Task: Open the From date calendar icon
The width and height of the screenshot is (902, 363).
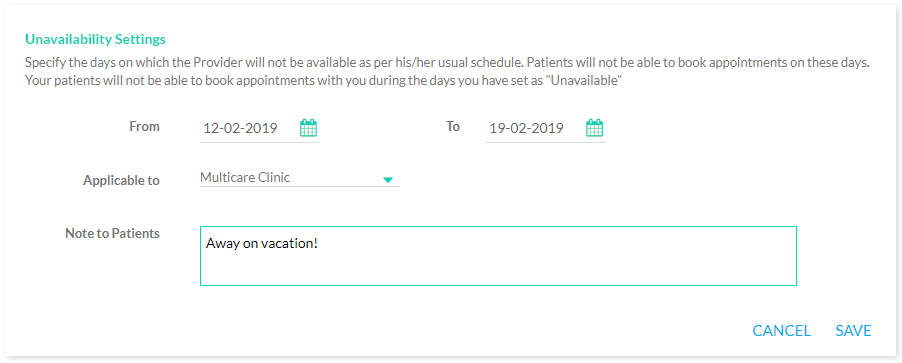Action: pyautogui.click(x=308, y=128)
